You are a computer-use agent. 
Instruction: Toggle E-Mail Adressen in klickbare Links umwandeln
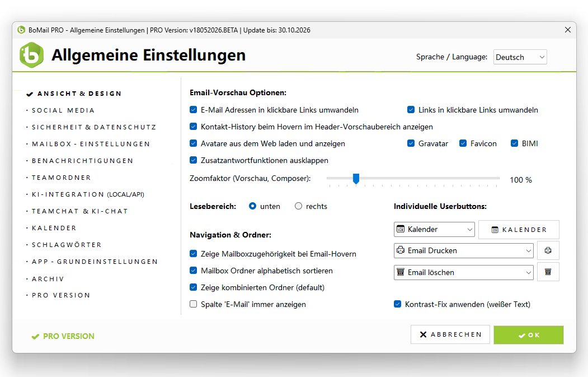point(193,110)
